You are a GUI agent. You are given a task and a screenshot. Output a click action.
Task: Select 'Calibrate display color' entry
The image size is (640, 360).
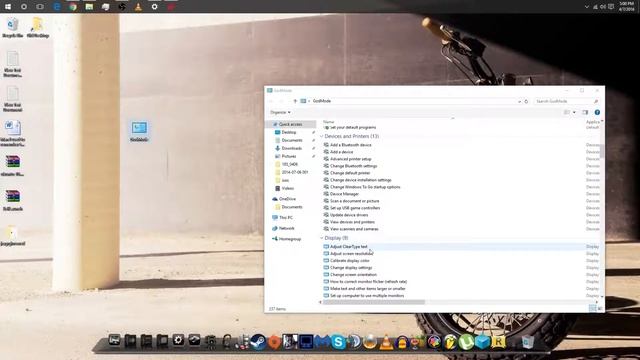pos(350,260)
